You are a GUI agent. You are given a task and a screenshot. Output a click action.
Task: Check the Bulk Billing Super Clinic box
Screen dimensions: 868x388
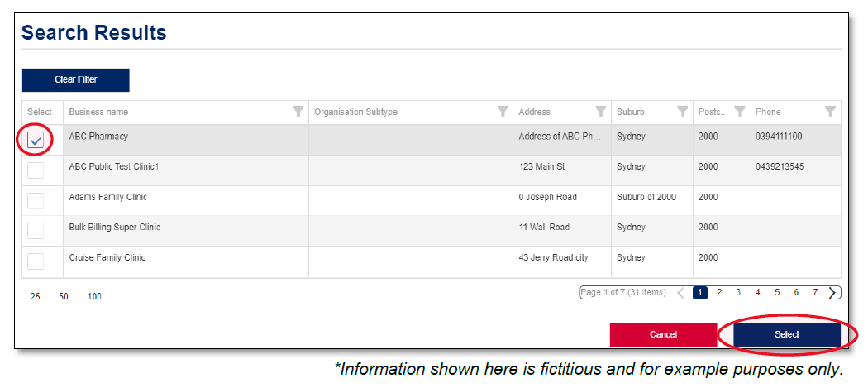(36, 231)
